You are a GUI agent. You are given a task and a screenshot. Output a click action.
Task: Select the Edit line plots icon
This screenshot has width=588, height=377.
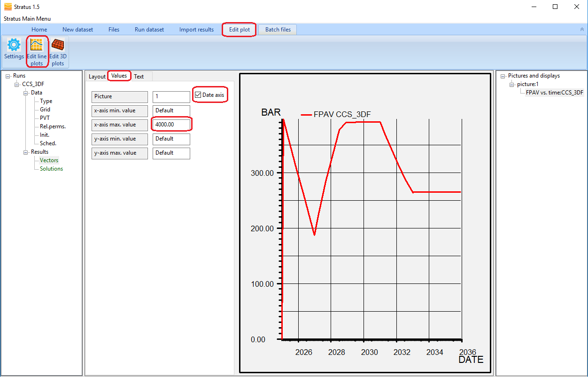37,45
